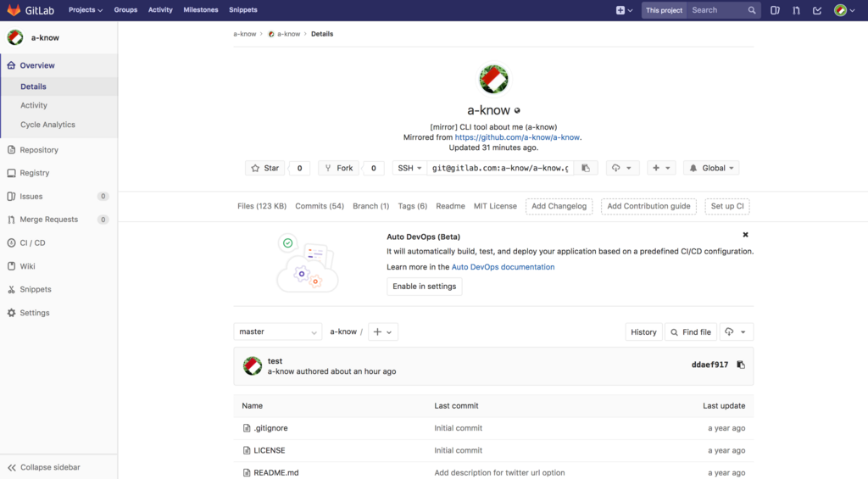This screenshot has height=479, width=868.
Task: Copy commit SHA ddaef917
Action: [741, 365]
